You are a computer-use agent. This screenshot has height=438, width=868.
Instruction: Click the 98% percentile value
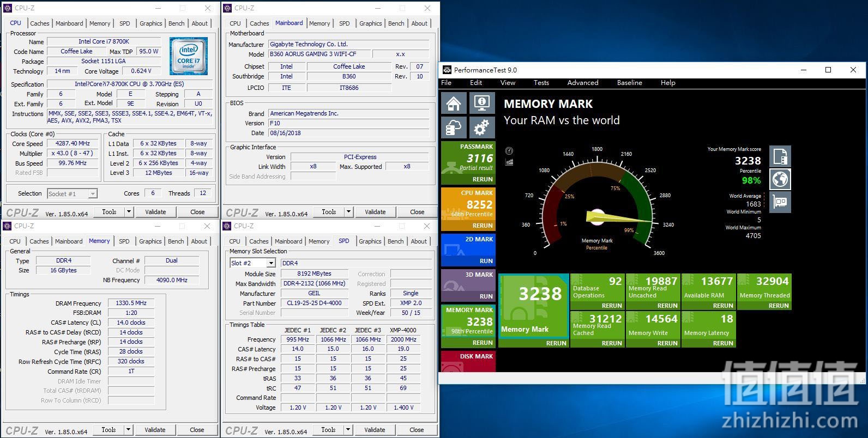pos(751,180)
